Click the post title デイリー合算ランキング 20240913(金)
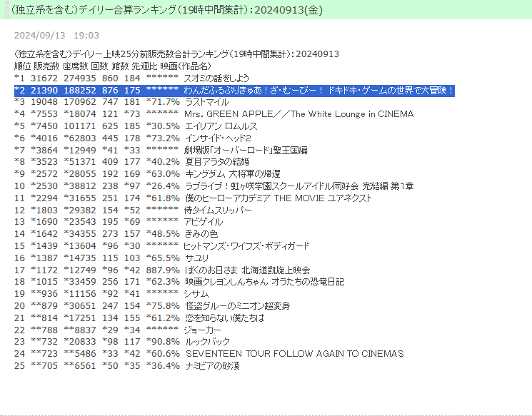Viewport: 532px width, 416px height. 166,10
